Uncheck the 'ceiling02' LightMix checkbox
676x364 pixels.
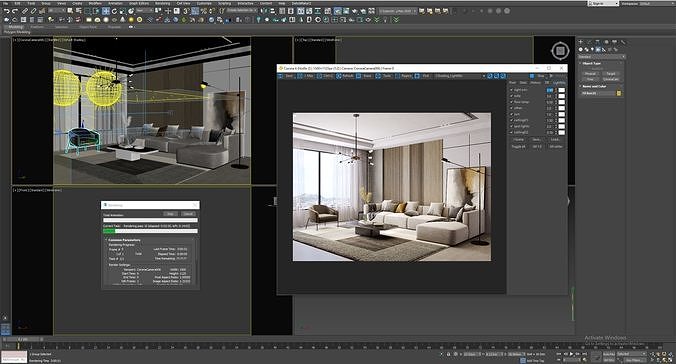point(511,132)
